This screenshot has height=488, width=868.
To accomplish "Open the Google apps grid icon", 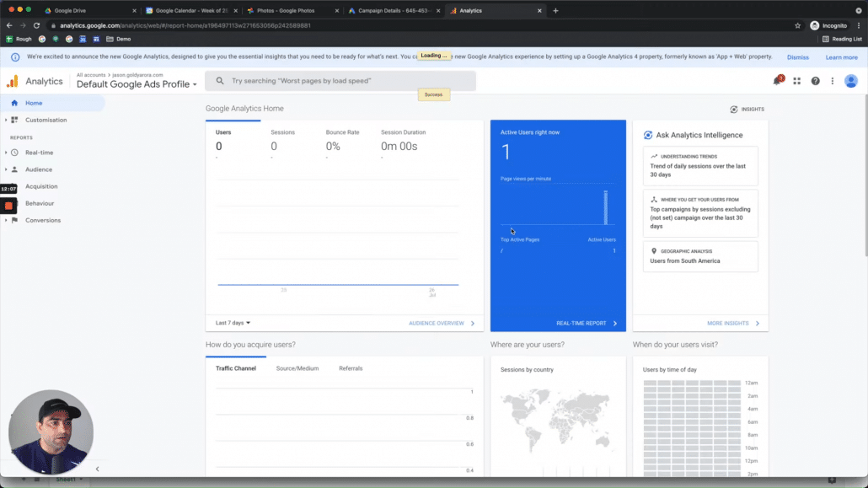I will tap(796, 81).
